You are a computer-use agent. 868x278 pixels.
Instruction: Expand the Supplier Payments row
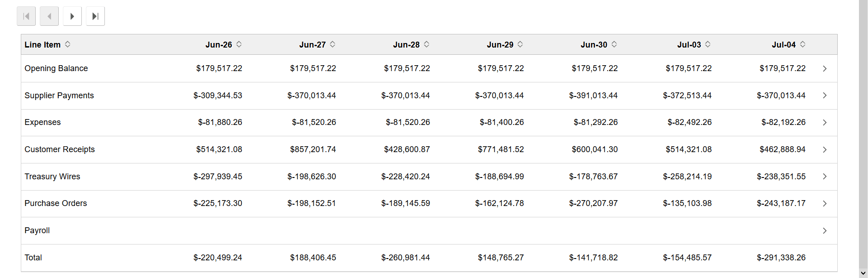pos(825,96)
